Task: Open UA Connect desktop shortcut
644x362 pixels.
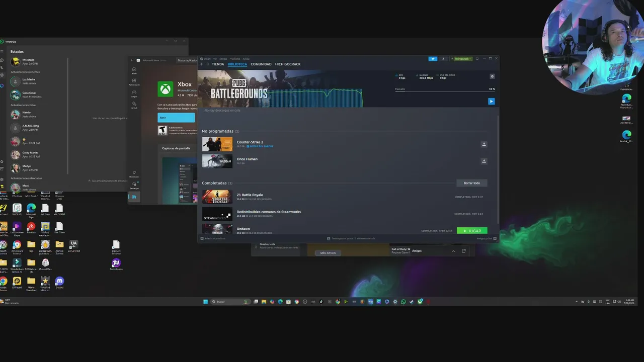Action: [73, 246]
